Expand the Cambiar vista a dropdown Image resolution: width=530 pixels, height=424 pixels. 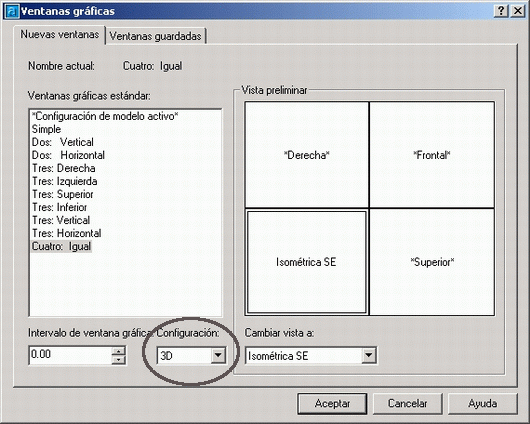click(368, 355)
